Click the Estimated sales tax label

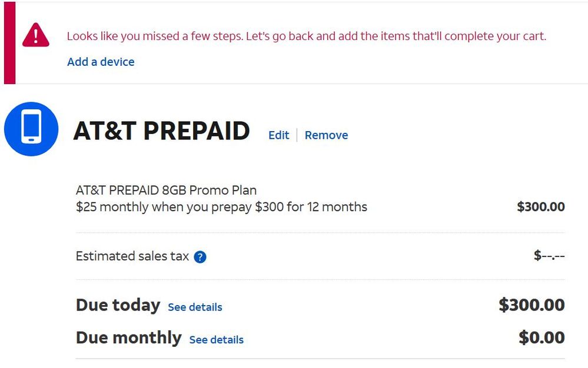[x=132, y=256]
